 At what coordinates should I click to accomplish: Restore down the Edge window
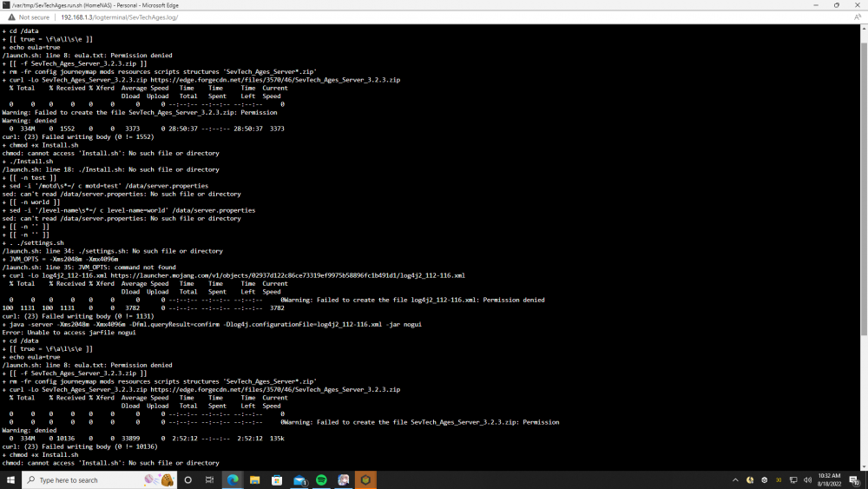click(837, 5)
